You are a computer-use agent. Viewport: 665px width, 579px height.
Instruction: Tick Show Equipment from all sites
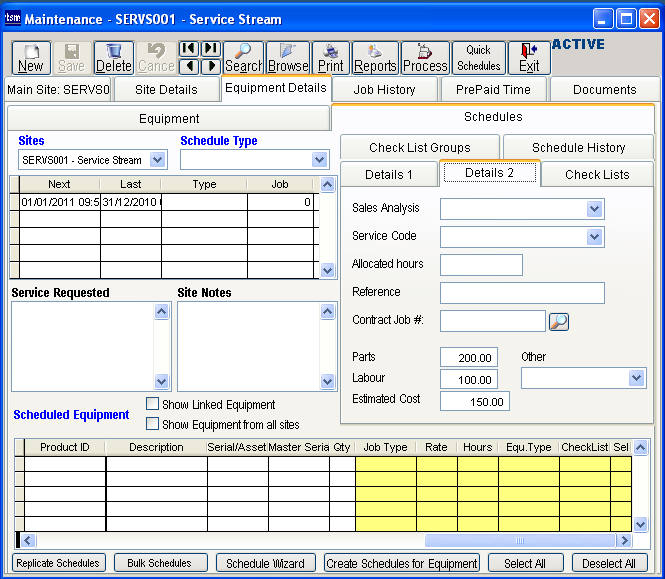[153, 424]
